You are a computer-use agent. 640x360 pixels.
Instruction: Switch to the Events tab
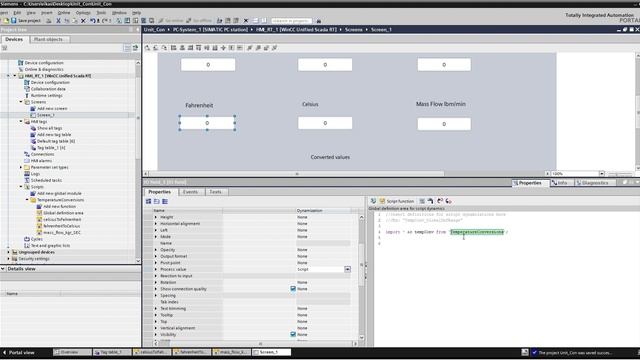tap(190, 192)
